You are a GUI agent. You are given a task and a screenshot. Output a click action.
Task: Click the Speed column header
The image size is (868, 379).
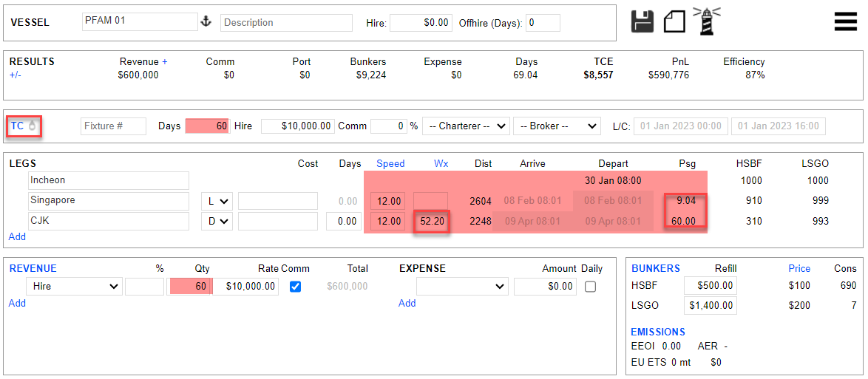[390, 163]
